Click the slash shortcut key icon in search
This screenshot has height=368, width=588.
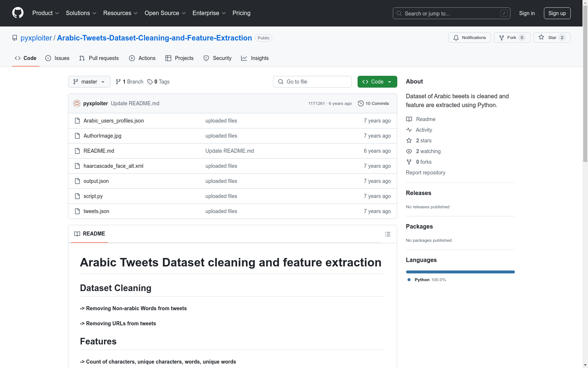coord(504,13)
